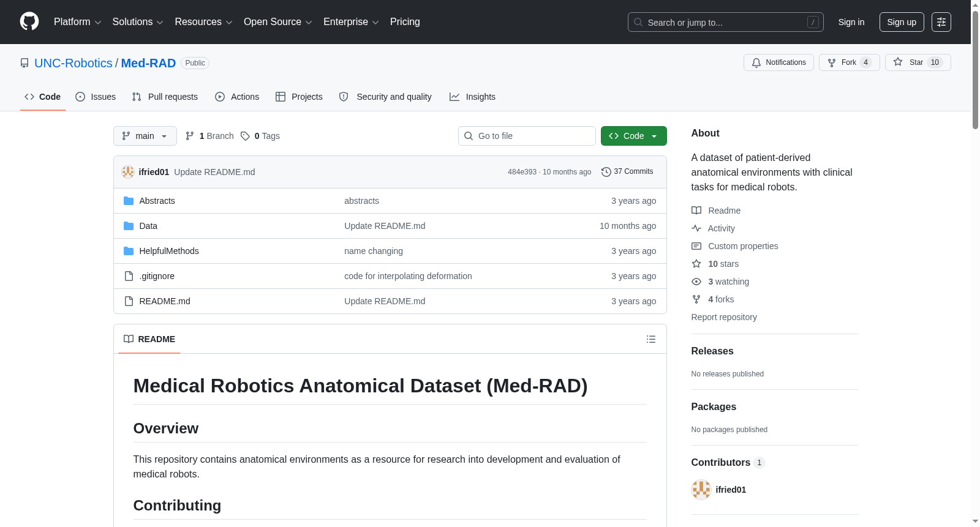Image resolution: width=980 pixels, height=527 pixels.
Task: Open the .gitignore file name
Action: point(157,276)
